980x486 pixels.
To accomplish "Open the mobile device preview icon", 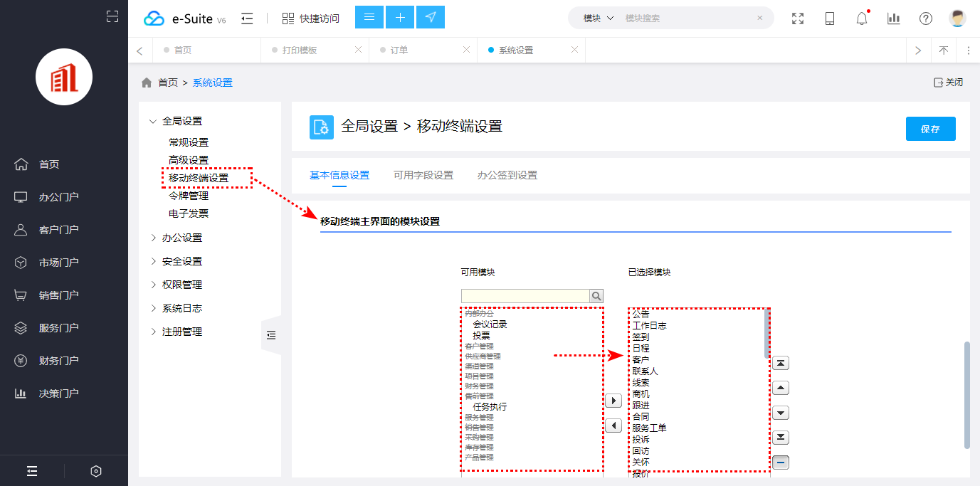I will (x=829, y=17).
